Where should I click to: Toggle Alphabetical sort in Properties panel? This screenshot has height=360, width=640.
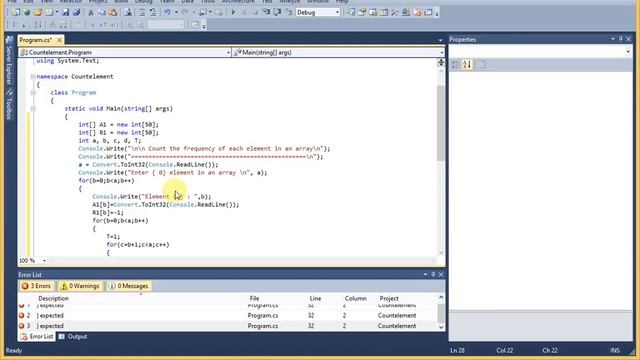click(467, 64)
